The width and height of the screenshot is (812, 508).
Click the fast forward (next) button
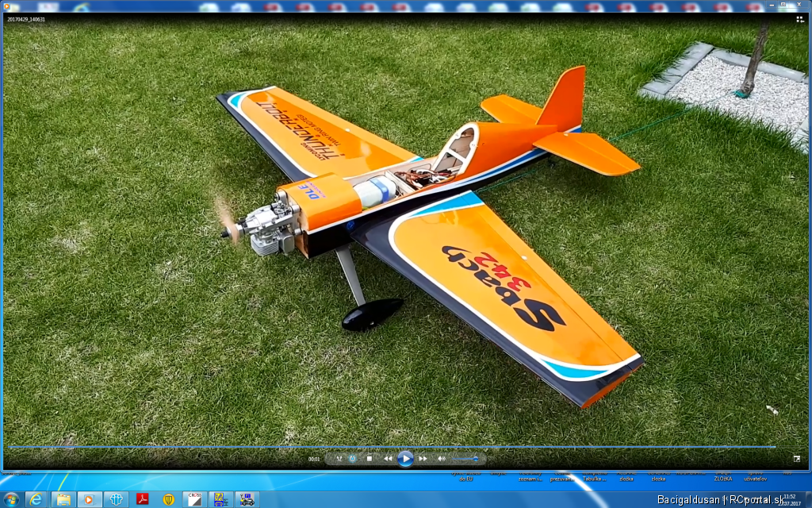pyautogui.click(x=423, y=458)
